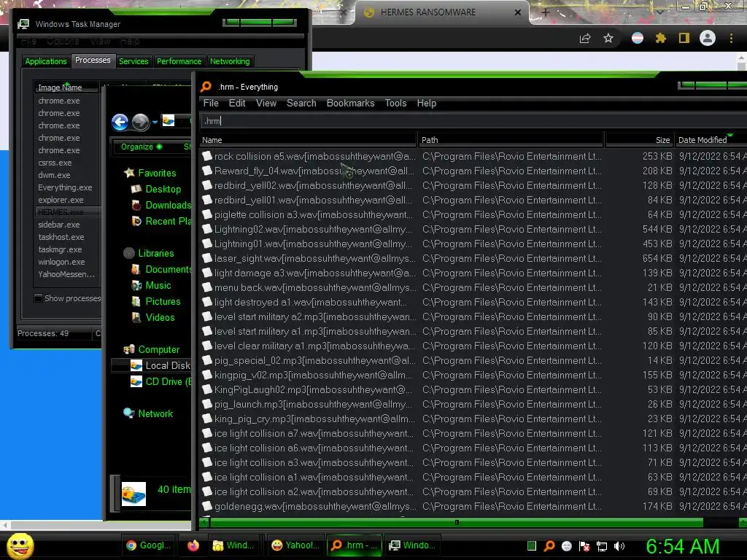Select the redbird_yell02.wav result row
The width and height of the screenshot is (747, 560).
[x=473, y=186]
